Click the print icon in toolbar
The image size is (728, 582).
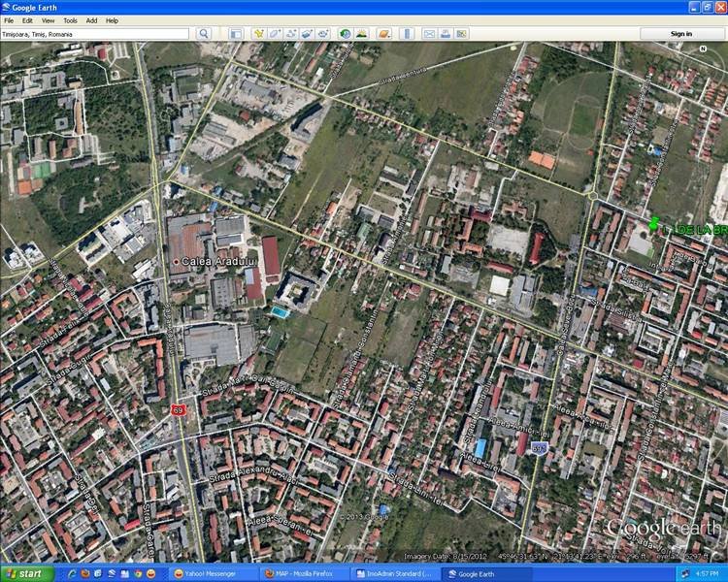[446, 33]
